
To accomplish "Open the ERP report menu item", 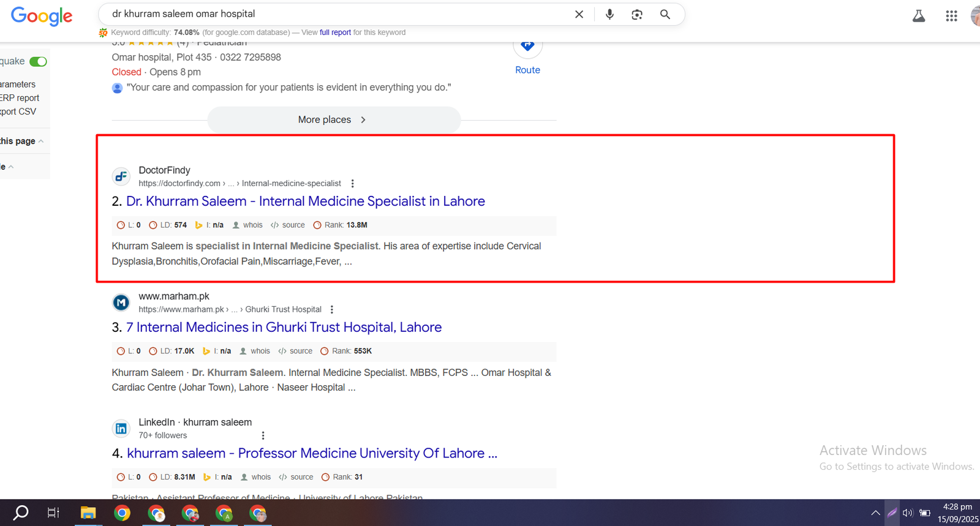I will click(20, 98).
